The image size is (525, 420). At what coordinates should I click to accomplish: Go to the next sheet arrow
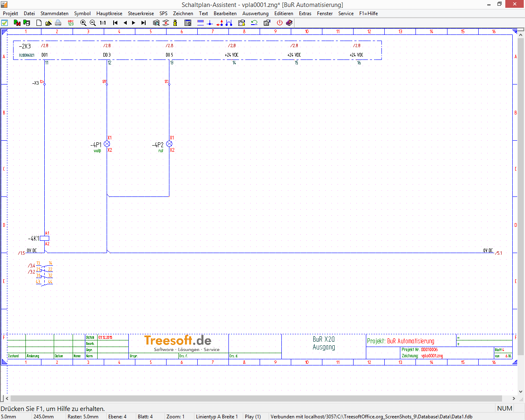click(x=134, y=23)
